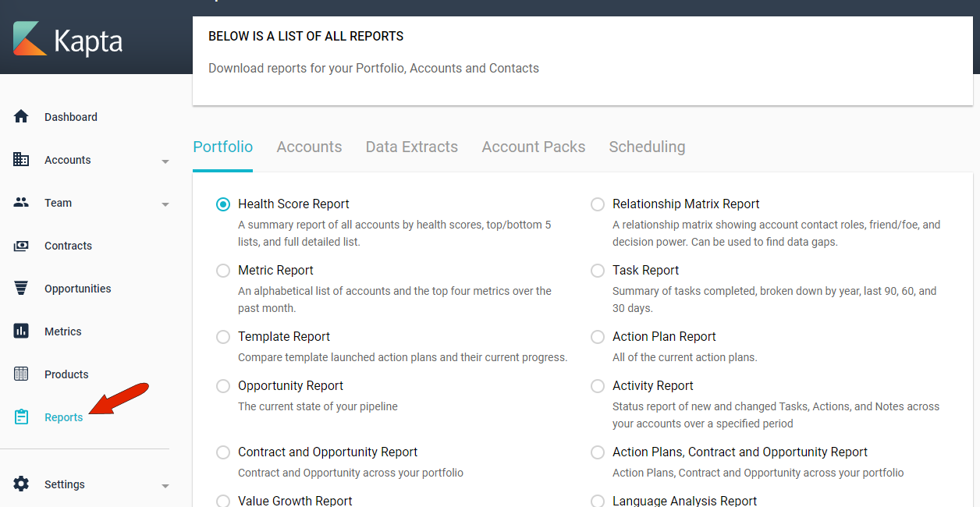The width and height of the screenshot is (980, 507).
Task: Expand the Accounts sidebar dropdown arrow
Action: coord(165,161)
